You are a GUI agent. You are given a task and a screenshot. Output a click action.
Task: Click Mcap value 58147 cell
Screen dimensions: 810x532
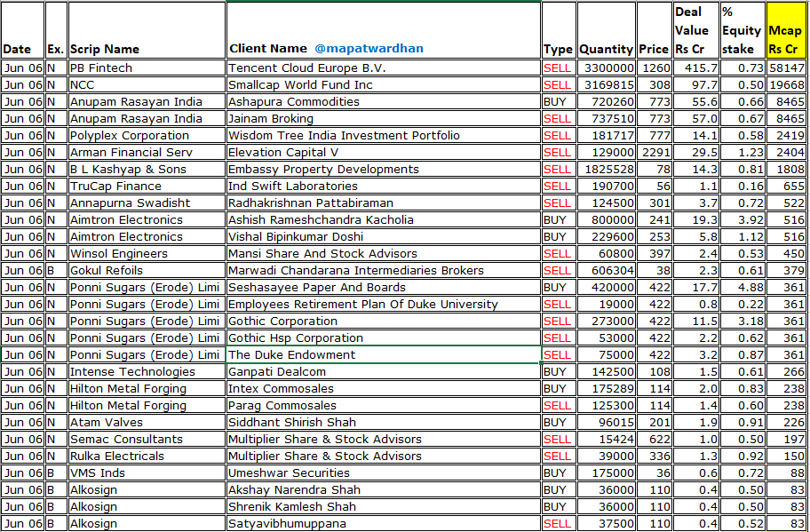coord(786,68)
